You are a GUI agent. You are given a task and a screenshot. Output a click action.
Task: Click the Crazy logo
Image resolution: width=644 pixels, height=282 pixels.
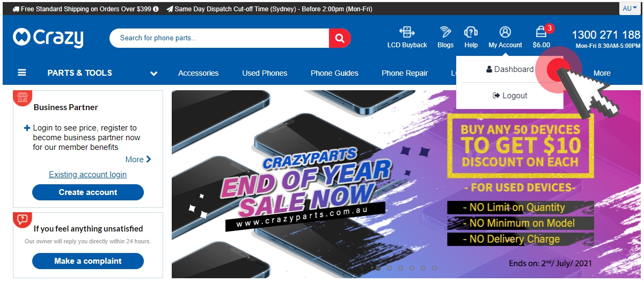pos(48,38)
